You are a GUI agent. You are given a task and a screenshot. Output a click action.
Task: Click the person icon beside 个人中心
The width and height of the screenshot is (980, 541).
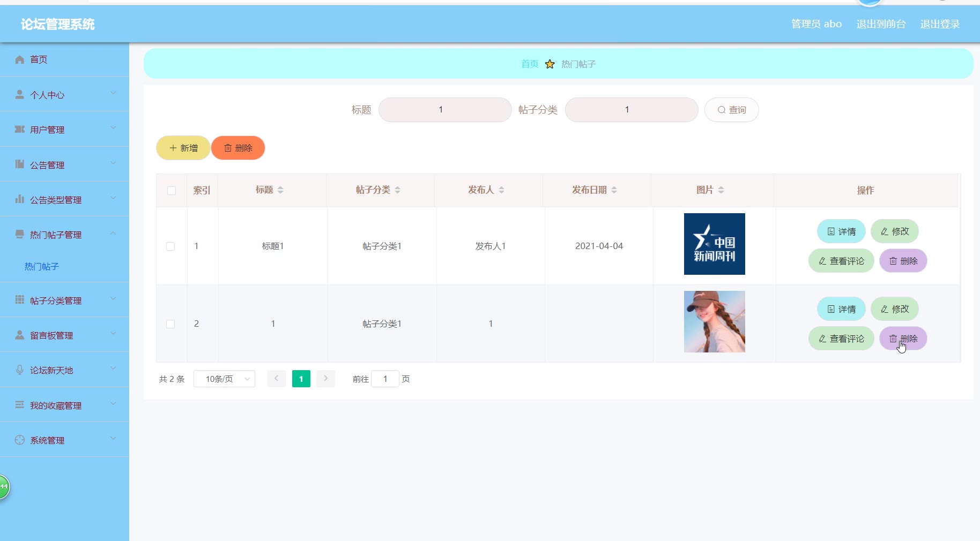point(20,94)
